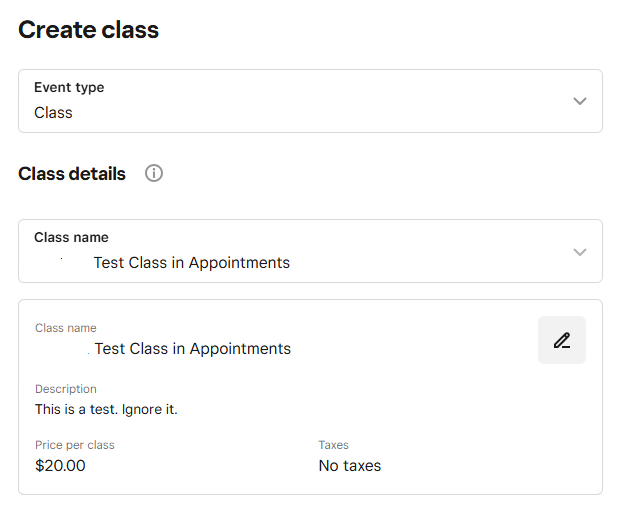The width and height of the screenshot is (622, 514).
Task: Click 'Test Class in Appointments' in the dropdown
Action: 192,263
